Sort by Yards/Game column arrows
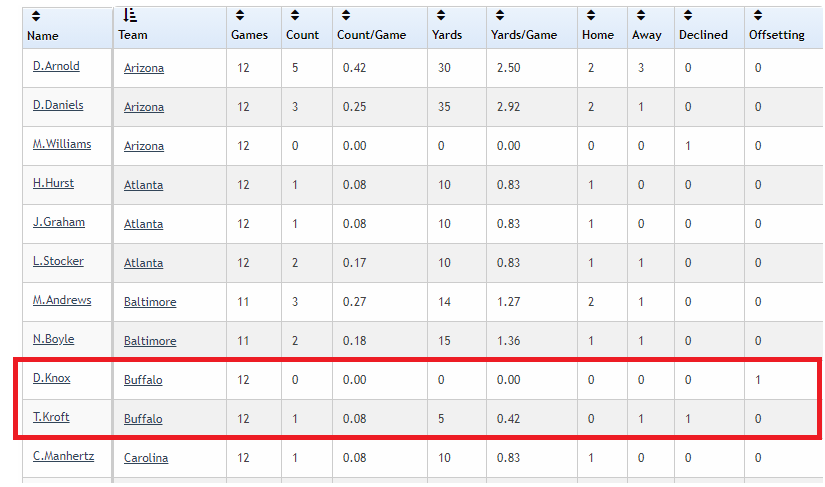Screen dimensions: 825x487 pyautogui.click(x=500, y=15)
